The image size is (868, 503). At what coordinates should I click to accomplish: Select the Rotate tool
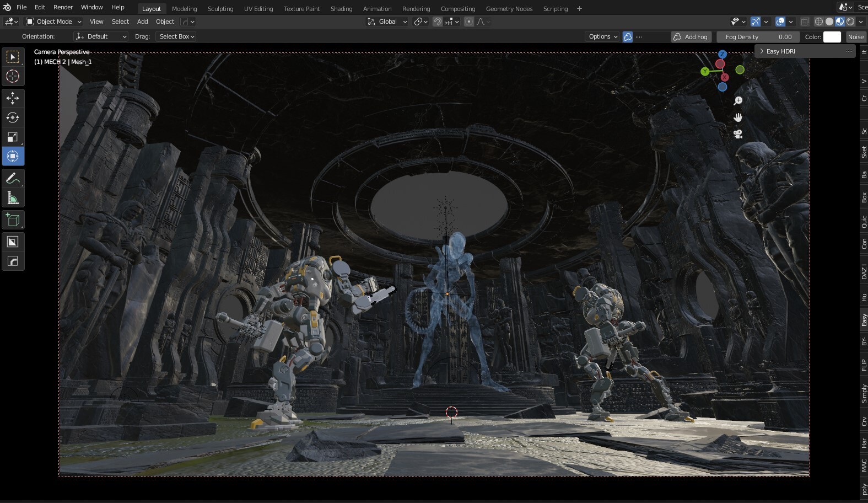click(13, 117)
